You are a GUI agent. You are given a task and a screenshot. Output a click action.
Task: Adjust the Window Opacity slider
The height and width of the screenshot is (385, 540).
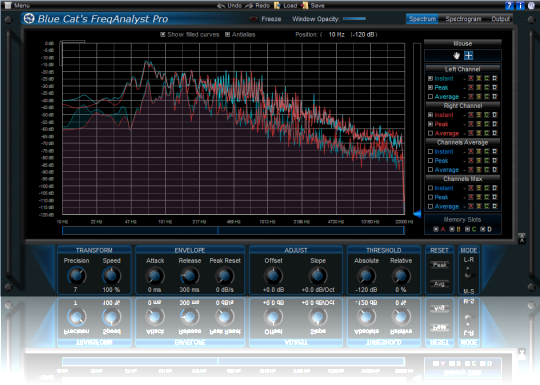click(354, 19)
